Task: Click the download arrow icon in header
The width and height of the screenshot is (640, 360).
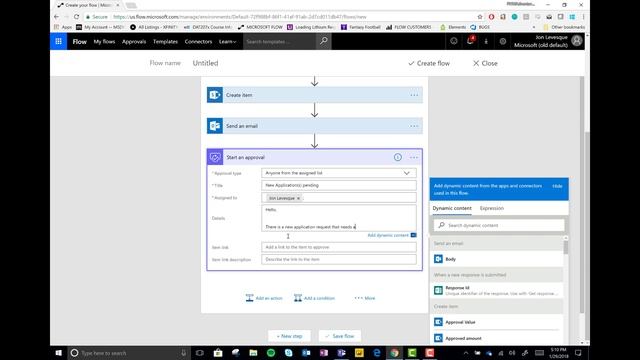Action: tap(486, 41)
